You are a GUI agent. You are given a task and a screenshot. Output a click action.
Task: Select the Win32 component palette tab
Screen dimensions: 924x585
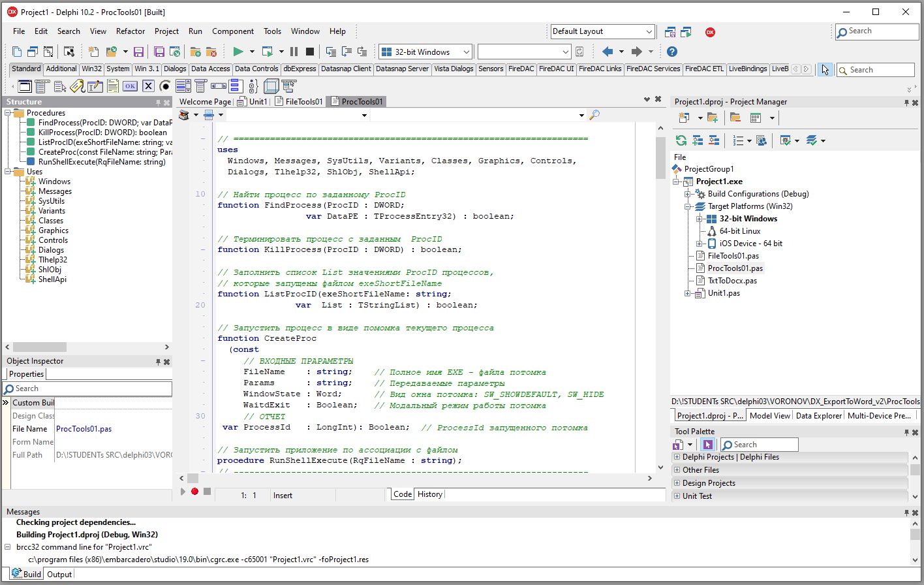click(91, 69)
